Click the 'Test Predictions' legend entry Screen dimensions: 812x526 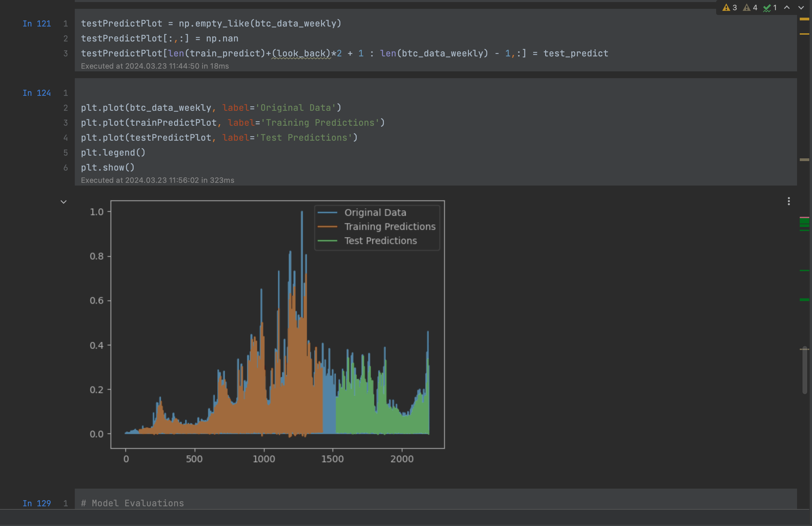(x=380, y=241)
